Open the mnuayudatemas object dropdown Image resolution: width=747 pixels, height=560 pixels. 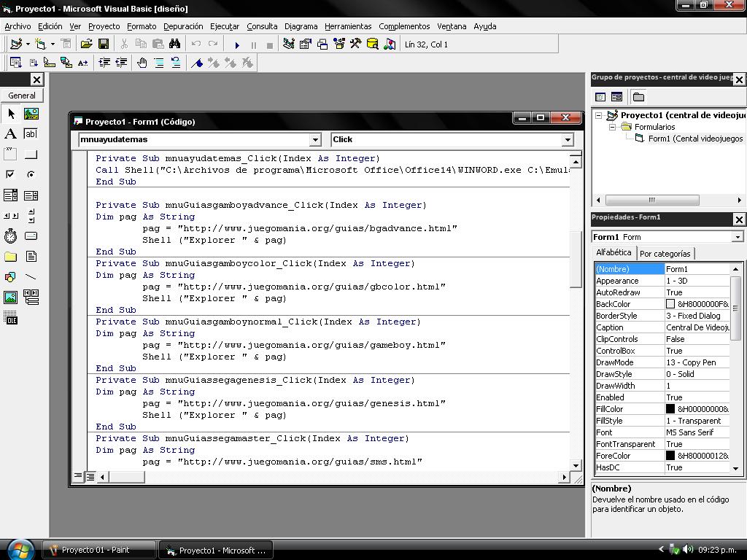click(x=315, y=139)
